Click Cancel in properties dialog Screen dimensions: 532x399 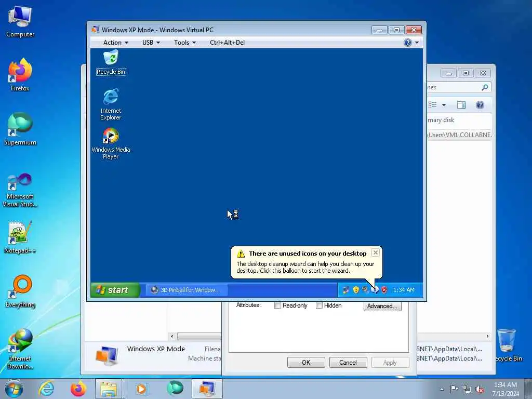pos(348,362)
